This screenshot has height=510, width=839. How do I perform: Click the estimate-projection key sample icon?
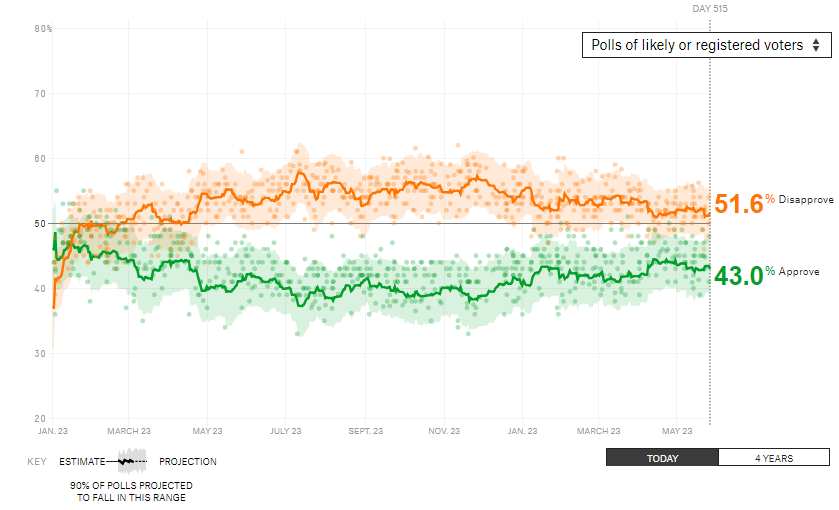pyautogui.click(x=132, y=461)
